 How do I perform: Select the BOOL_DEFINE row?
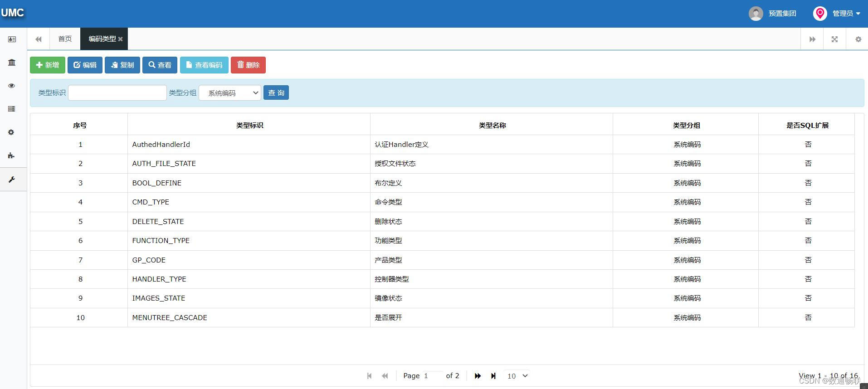[x=443, y=183]
